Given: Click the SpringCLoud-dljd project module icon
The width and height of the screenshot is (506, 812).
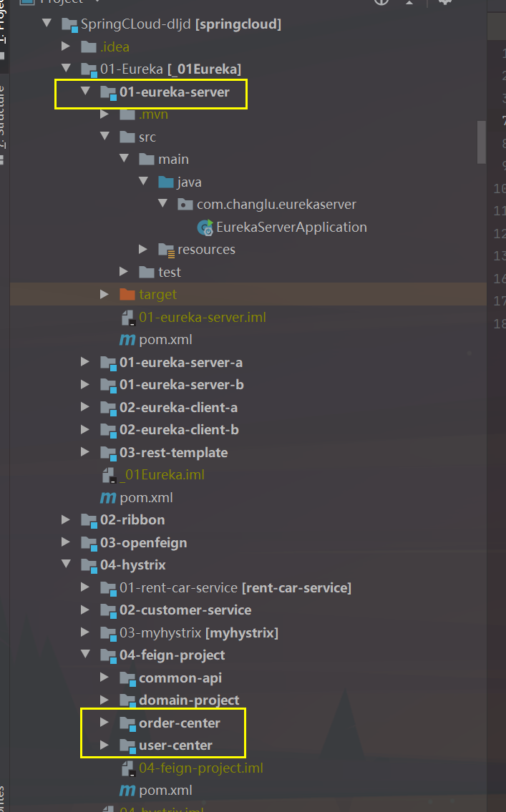Looking at the screenshot, I should [70, 25].
